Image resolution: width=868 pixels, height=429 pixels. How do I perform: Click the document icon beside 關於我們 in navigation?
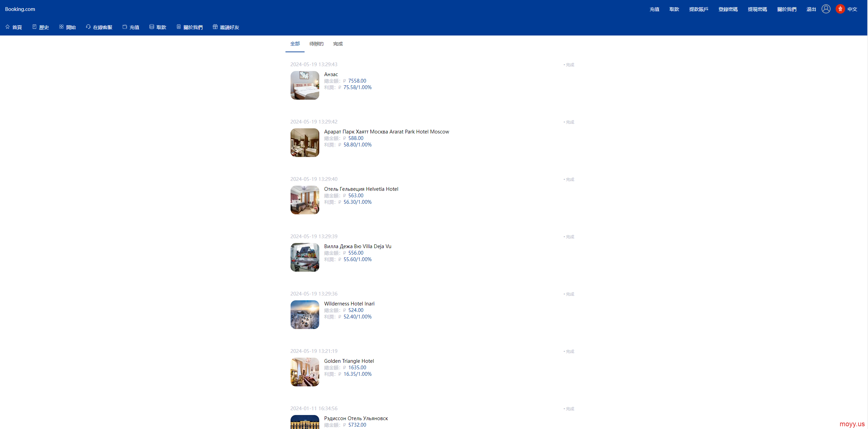coord(179,27)
